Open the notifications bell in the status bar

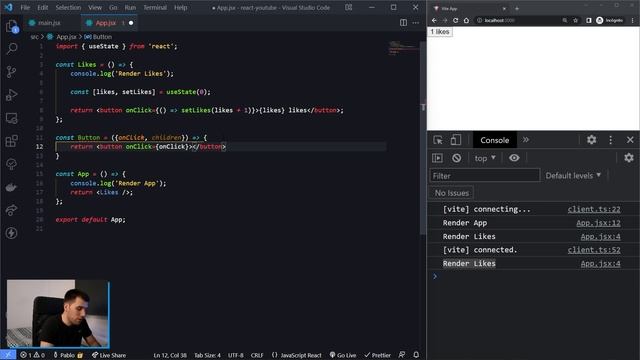(416, 355)
